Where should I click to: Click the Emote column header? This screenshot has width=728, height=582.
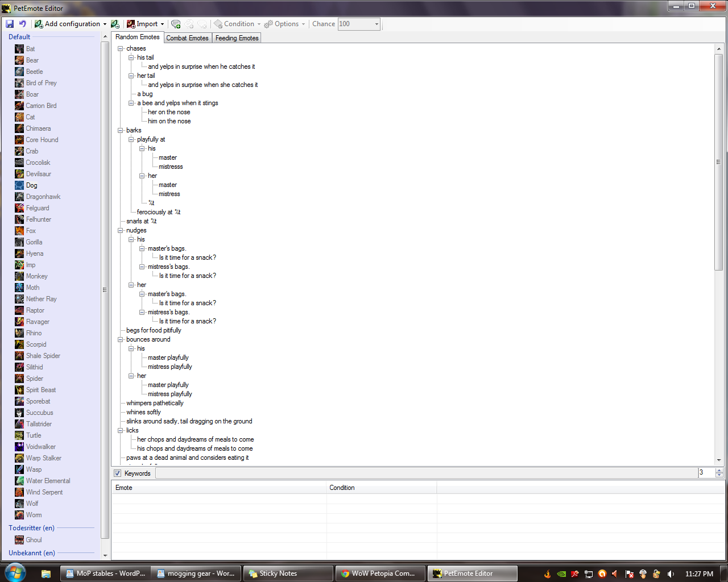[219, 488]
